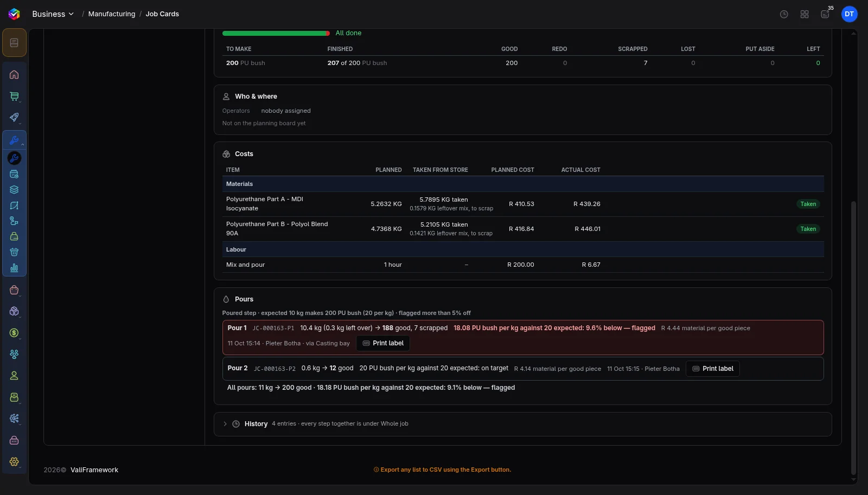This screenshot has width=868, height=495.
Task: Click the Costs section heading
Action: pyautogui.click(x=244, y=154)
